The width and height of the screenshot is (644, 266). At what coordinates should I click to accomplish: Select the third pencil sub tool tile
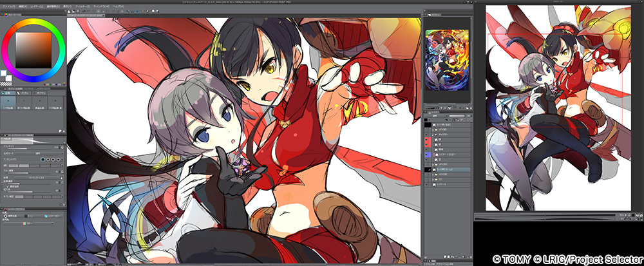click(39, 103)
